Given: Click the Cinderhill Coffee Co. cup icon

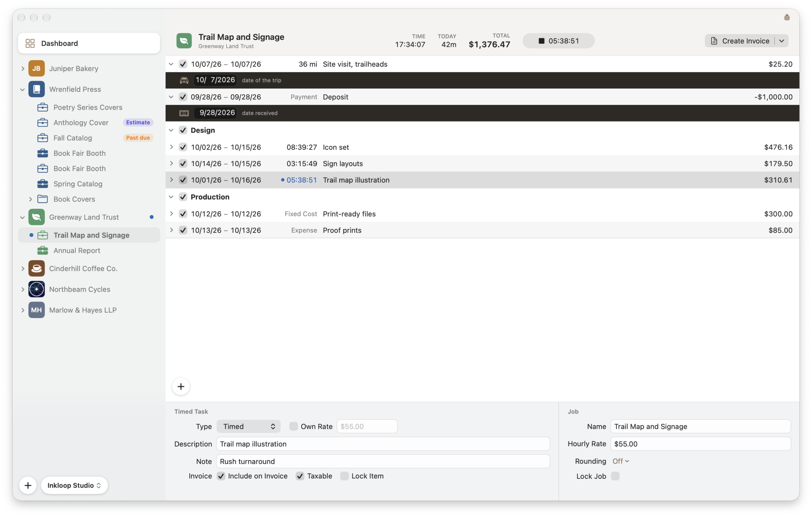Looking at the screenshot, I should [x=36, y=268].
